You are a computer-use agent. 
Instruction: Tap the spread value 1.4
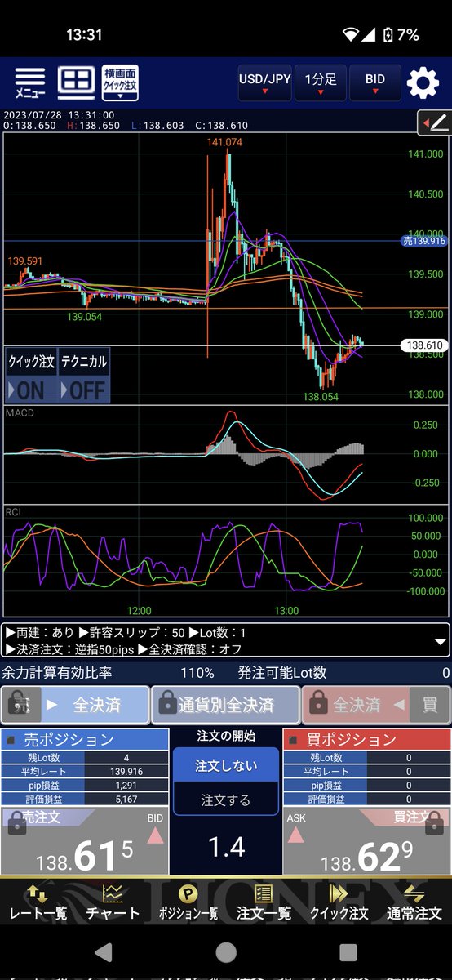(x=226, y=848)
